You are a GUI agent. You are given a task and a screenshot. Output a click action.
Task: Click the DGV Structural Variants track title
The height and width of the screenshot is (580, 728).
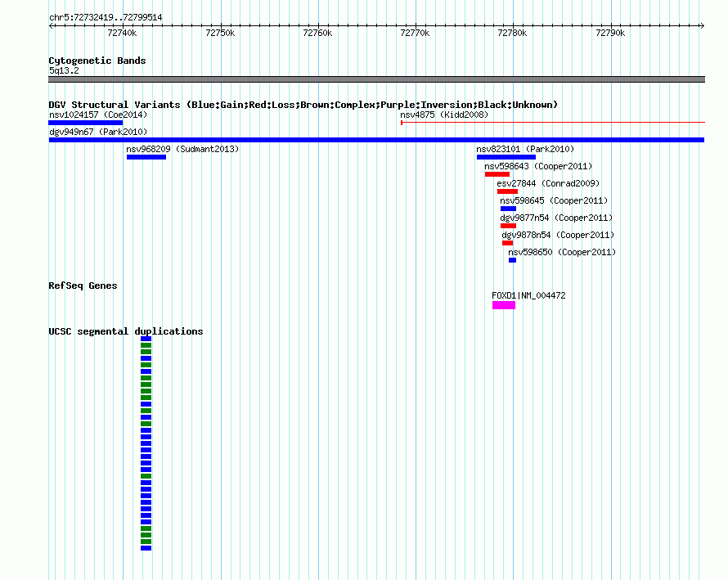303,105
